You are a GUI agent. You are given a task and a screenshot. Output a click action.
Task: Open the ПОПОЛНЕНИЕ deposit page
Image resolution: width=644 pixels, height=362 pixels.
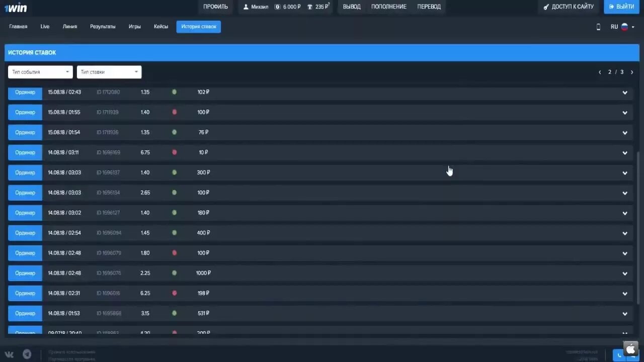tap(389, 7)
